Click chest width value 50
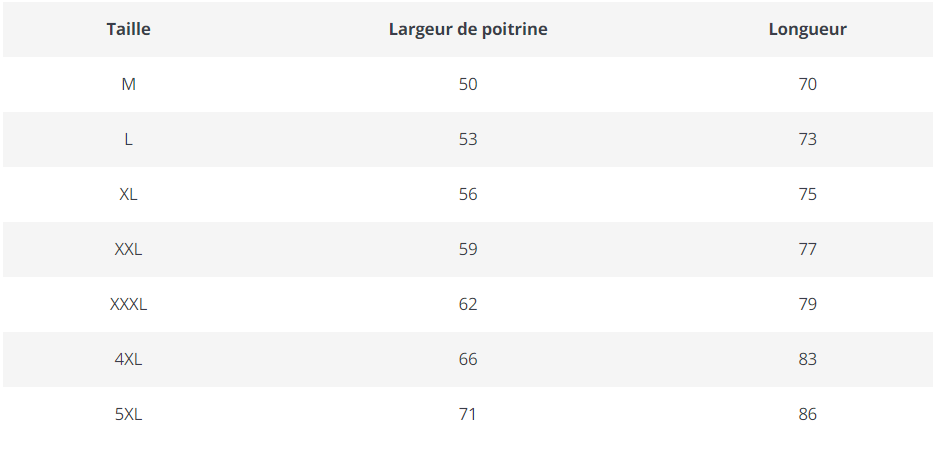Image resolution: width=936 pixels, height=455 pixels. [x=468, y=84]
